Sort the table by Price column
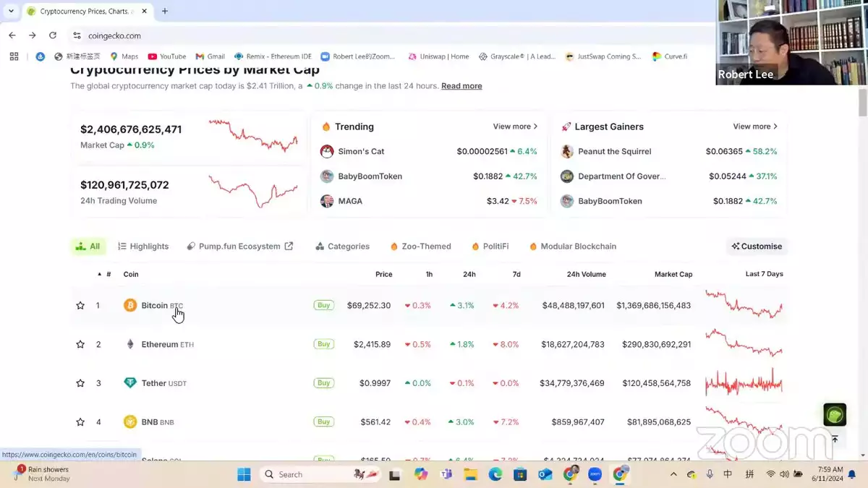 click(x=384, y=275)
